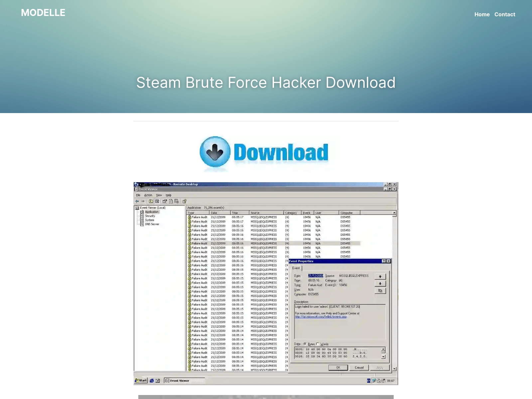Click the question mark help button in Event Properties
532x399 pixels.
point(384,261)
